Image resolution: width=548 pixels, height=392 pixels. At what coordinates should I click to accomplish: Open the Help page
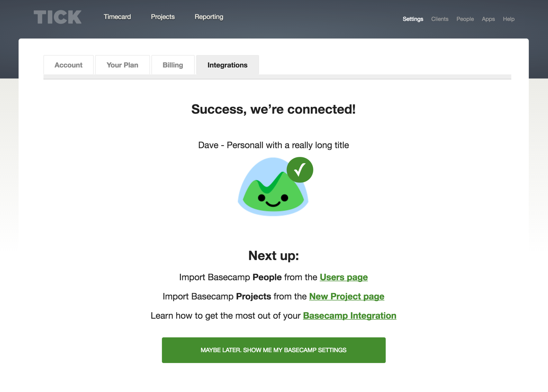(x=508, y=19)
